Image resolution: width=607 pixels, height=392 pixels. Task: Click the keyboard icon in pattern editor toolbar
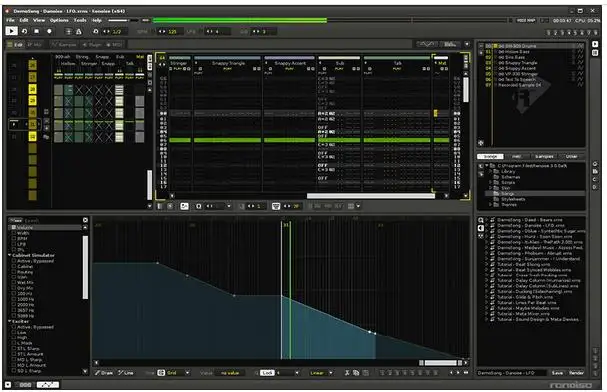click(x=276, y=206)
